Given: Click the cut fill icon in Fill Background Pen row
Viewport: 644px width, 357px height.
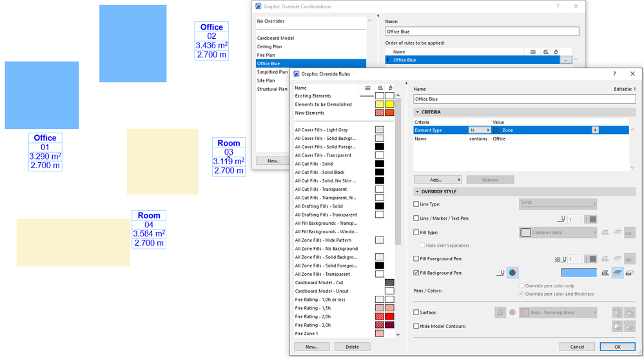Looking at the screenshot, I should [605, 273].
